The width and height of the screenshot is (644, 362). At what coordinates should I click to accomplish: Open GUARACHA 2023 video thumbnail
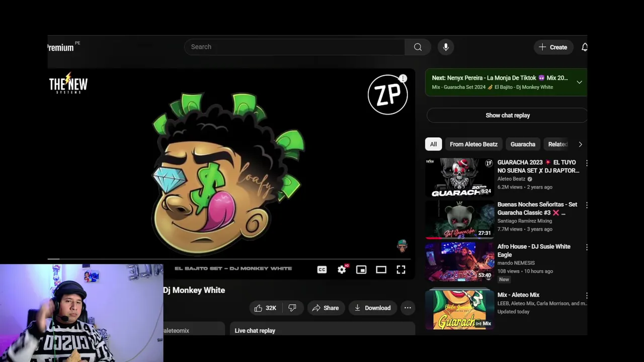[460, 177]
